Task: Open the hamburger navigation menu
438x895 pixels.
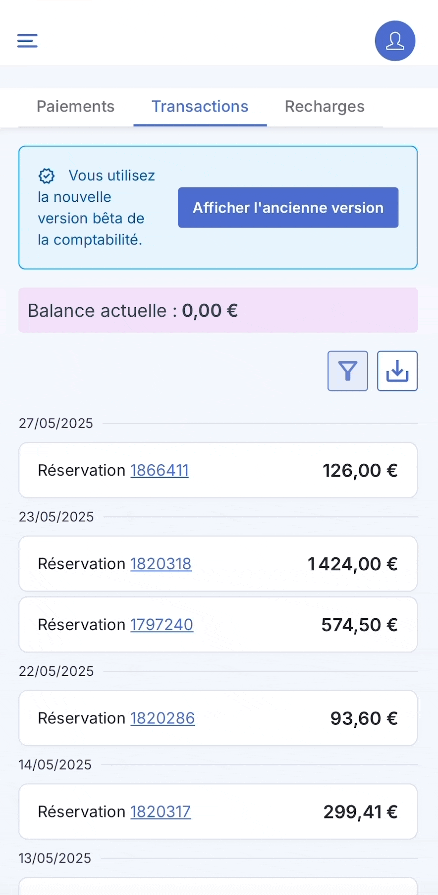Action: tap(27, 41)
